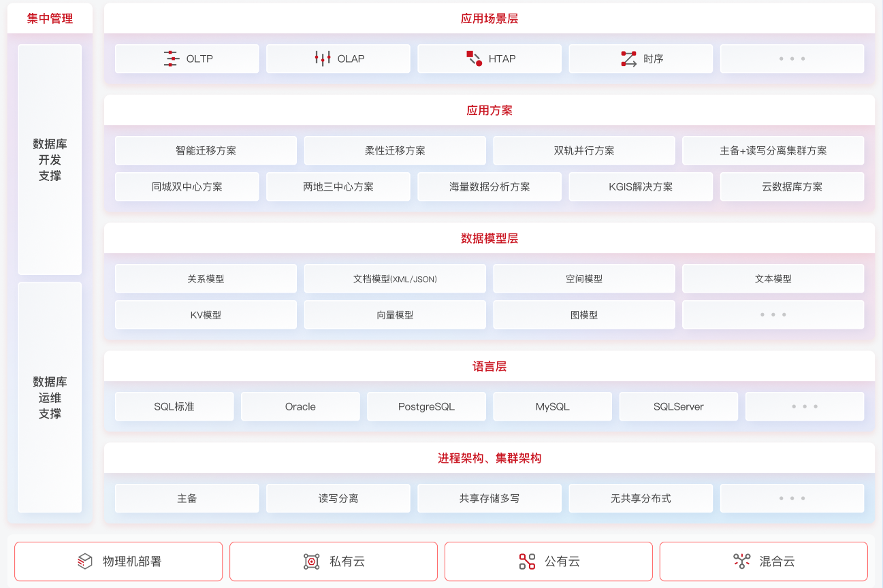The height and width of the screenshot is (588, 883).
Task: Click the 物理机部署 server box icon
Action: point(85,561)
